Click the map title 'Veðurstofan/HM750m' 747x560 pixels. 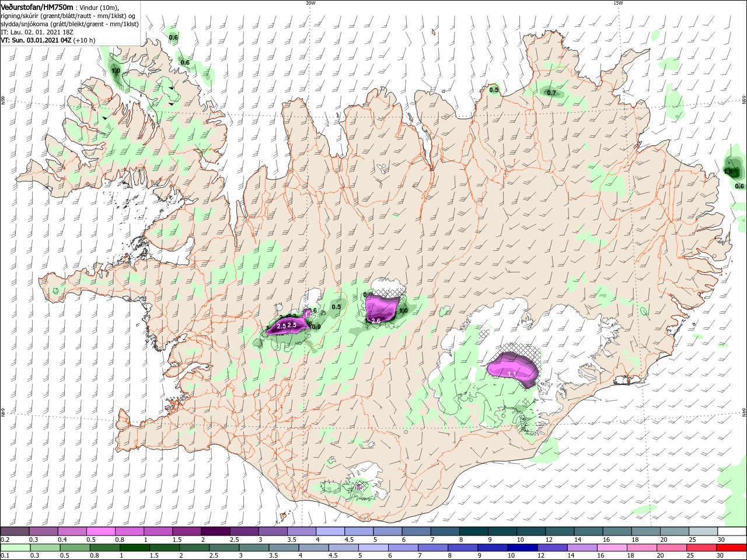pyautogui.click(x=37, y=7)
